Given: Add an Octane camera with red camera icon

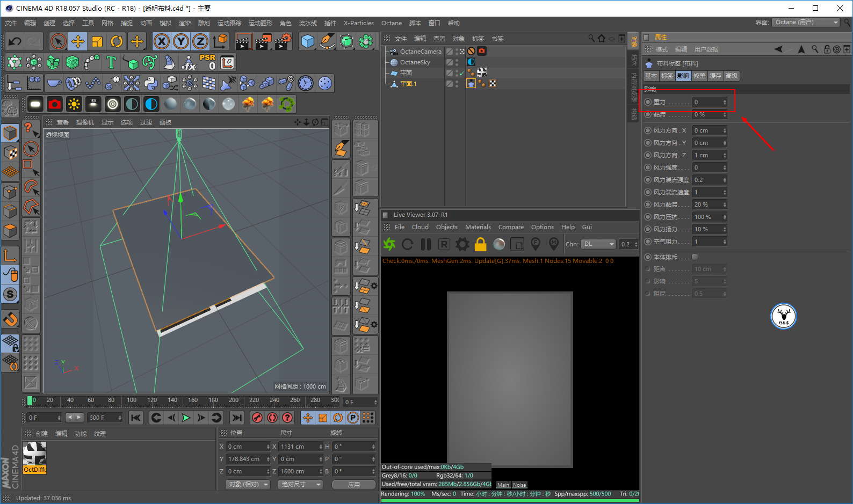Looking at the screenshot, I should [55, 104].
